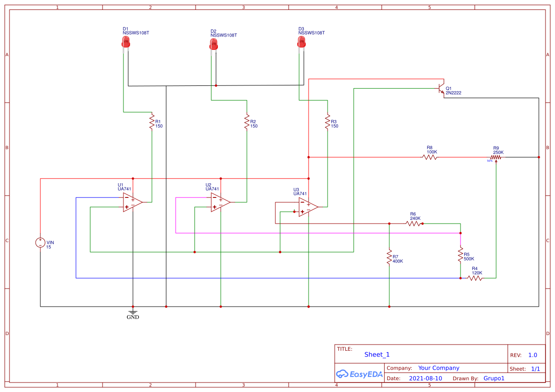Image resolution: width=555 pixels, height=392 pixels.
Task: Click the date 2021-08-10 entry
Action: tap(425, 378)
